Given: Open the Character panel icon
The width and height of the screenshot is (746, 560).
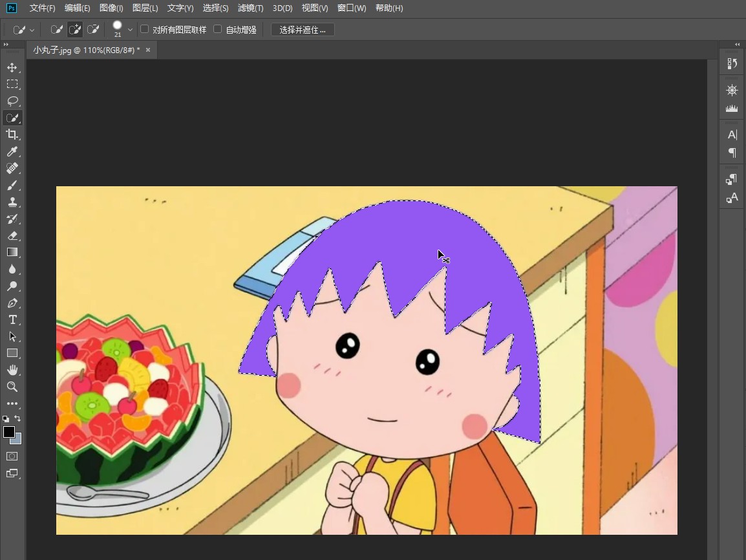Looking at the screenshot, I should point(732,135).
